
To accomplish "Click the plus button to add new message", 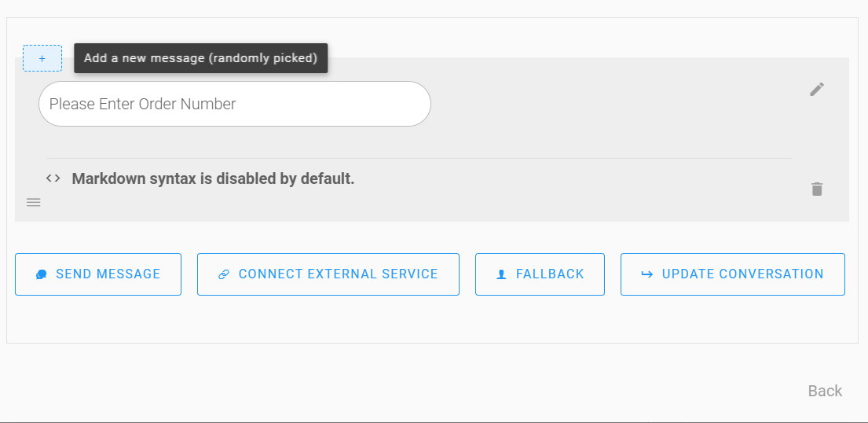I will pyautogui.click(x=42, y=58).
